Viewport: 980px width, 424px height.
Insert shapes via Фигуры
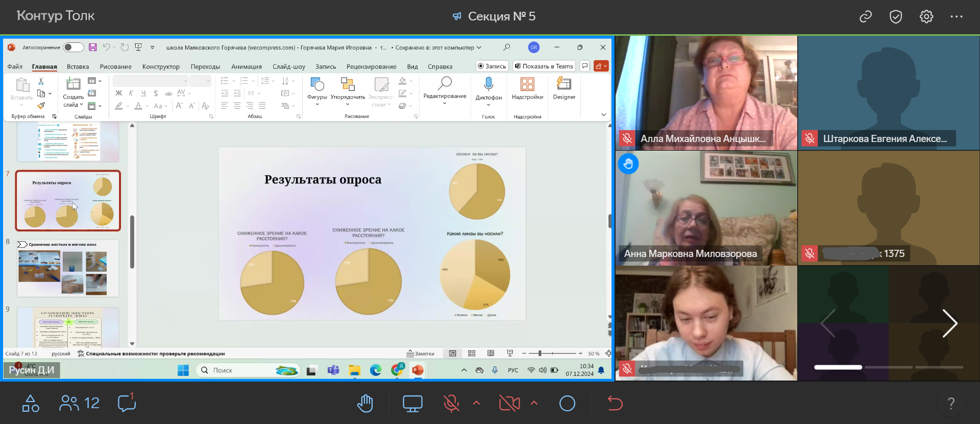(x=317, y=91)
